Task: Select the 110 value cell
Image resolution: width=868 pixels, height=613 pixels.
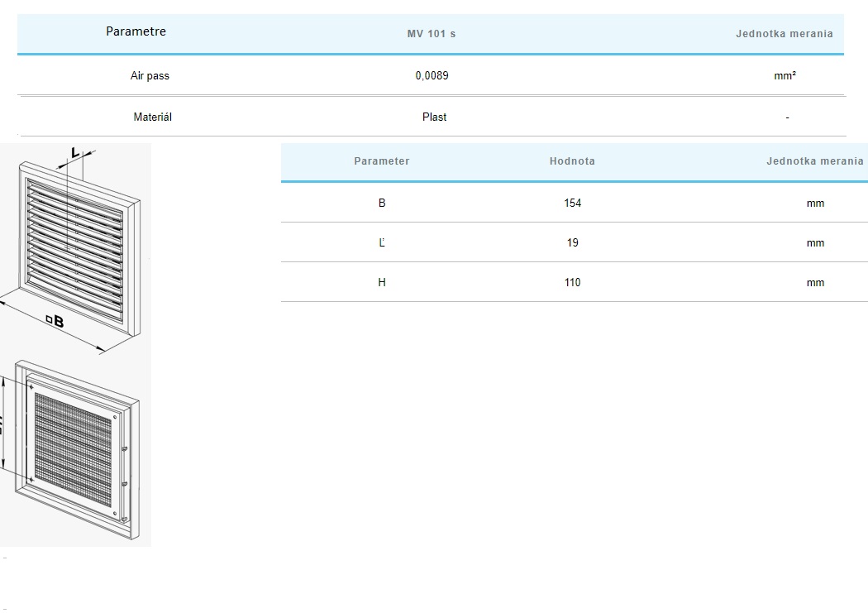Action: pos(572,282)
